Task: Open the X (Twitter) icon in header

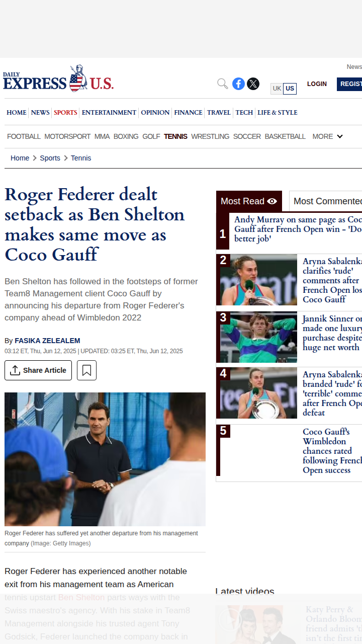Action: point(253,84)
